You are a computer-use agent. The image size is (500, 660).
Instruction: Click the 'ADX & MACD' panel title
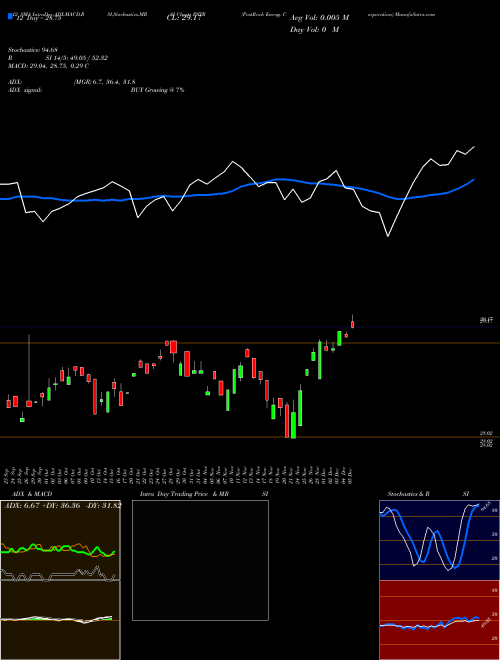click(32, 494)
